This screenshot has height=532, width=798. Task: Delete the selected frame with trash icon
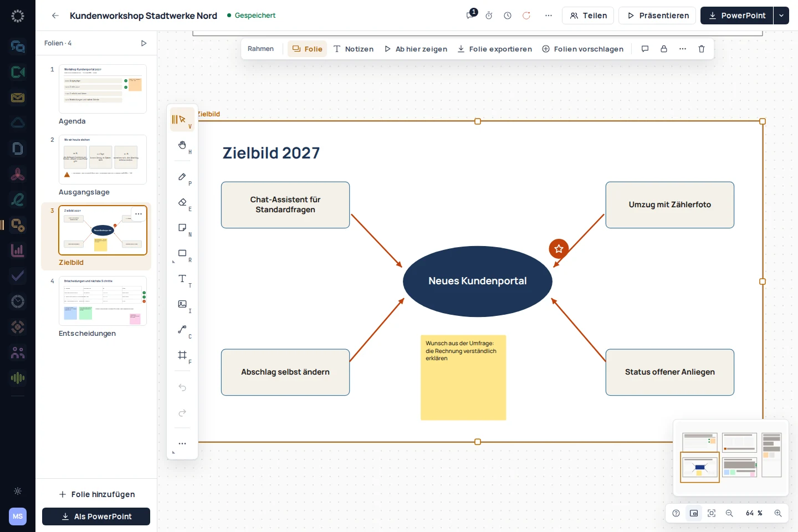(702, 49)
